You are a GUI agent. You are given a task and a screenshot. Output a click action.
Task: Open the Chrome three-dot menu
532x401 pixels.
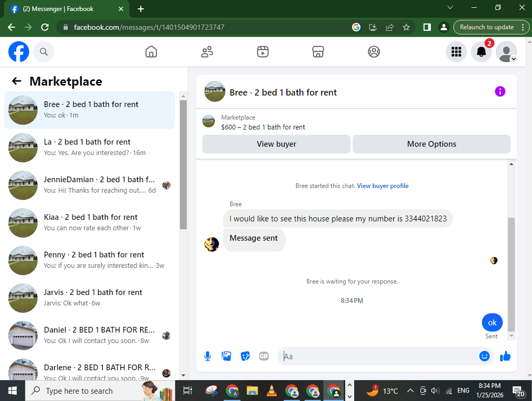click(523, 27)
